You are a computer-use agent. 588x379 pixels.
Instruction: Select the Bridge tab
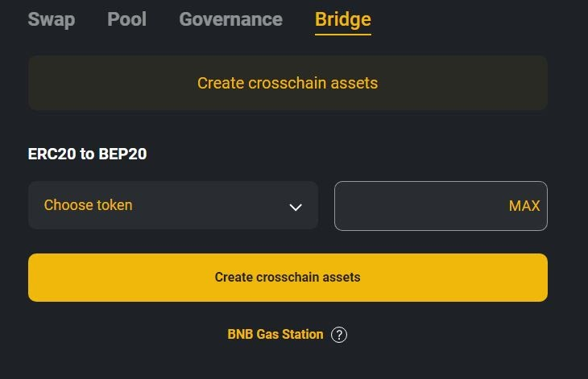pos(343,20)
